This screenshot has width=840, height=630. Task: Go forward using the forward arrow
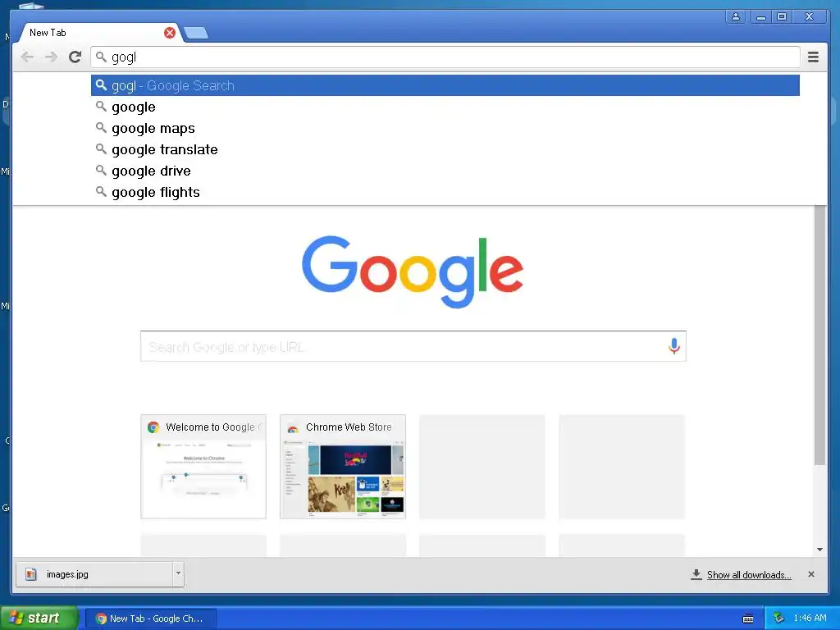51,57
